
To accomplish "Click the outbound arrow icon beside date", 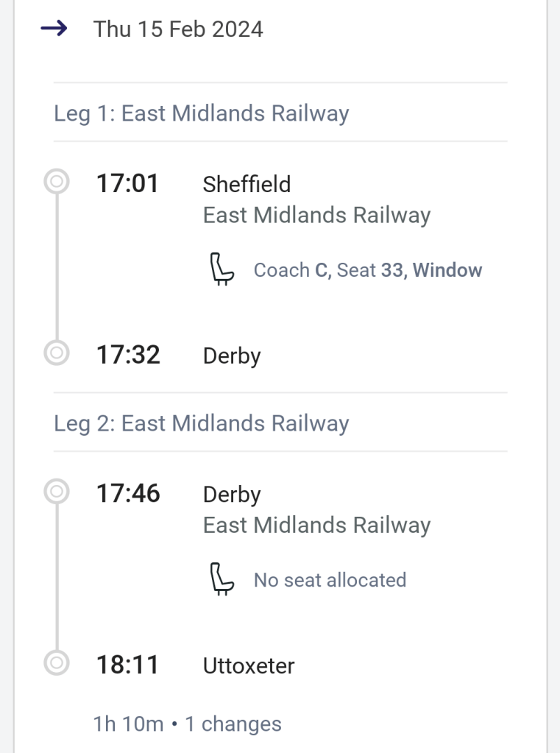I will coord(54,29).
